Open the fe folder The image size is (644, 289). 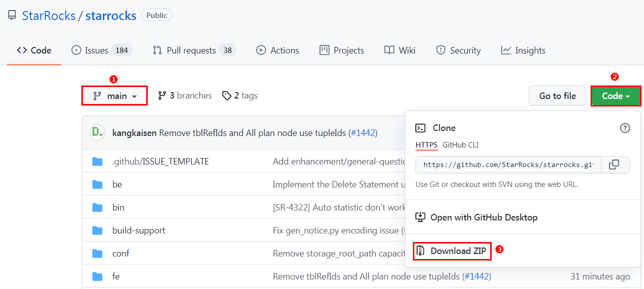116,276
